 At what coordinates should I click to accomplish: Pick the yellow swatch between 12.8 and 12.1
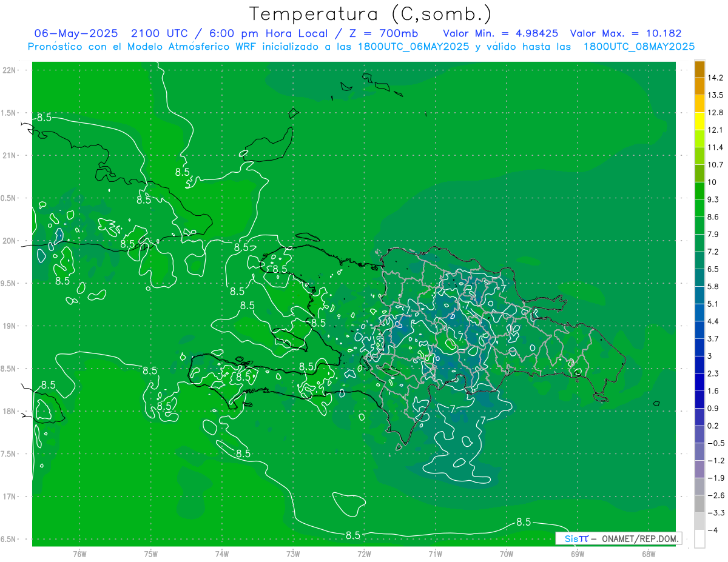click(x=699, y=121)
